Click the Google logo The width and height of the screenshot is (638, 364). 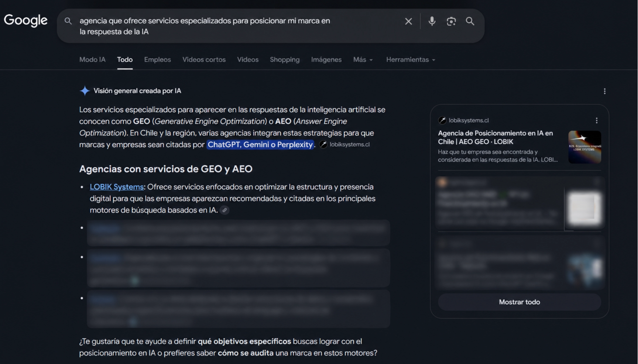point(26,21)
